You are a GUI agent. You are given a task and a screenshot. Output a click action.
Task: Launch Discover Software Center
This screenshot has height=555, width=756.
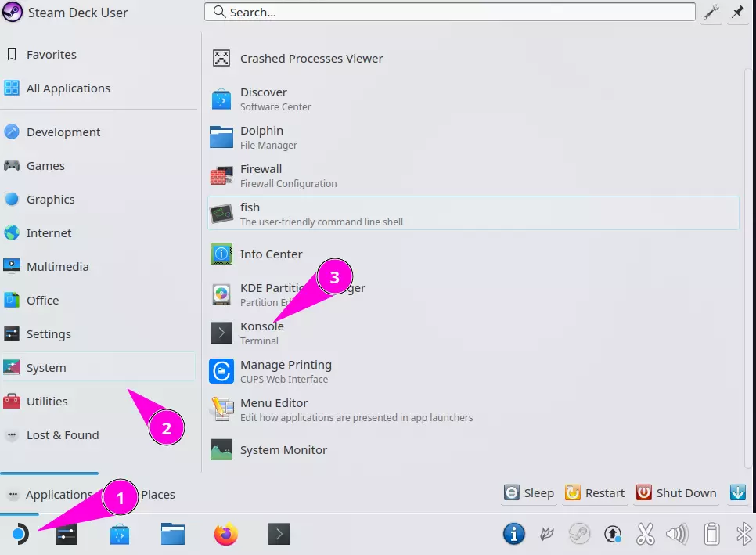tap(473, 99)
